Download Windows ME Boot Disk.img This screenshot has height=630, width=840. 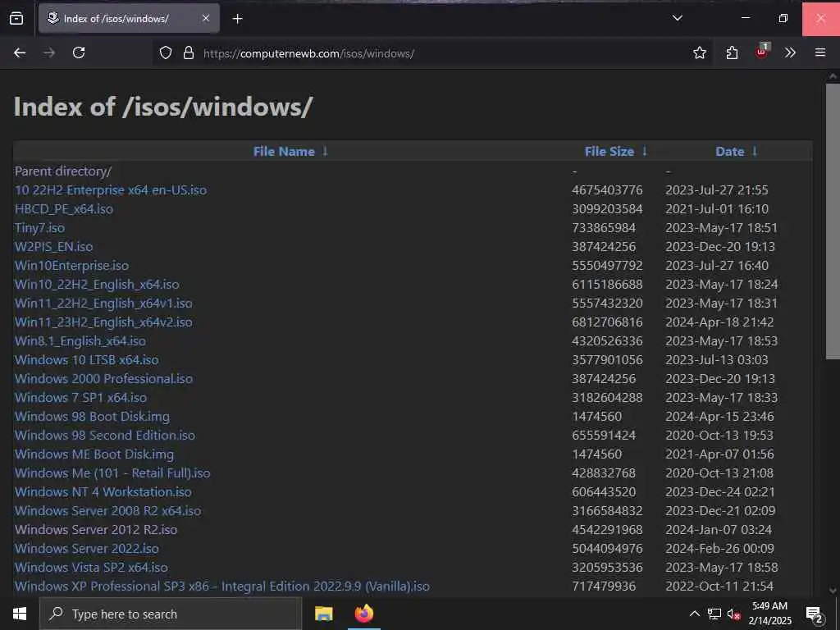pos(94,454)
